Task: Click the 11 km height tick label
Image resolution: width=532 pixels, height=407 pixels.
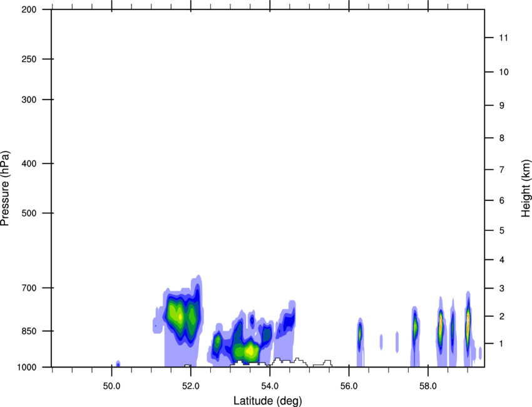Action: (503, 38)
